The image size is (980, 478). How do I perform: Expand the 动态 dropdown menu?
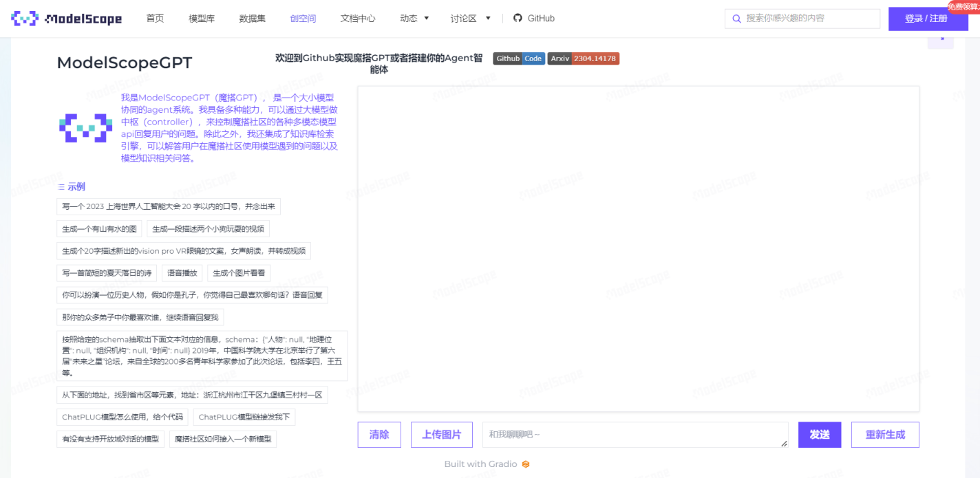tap(414, 19)
